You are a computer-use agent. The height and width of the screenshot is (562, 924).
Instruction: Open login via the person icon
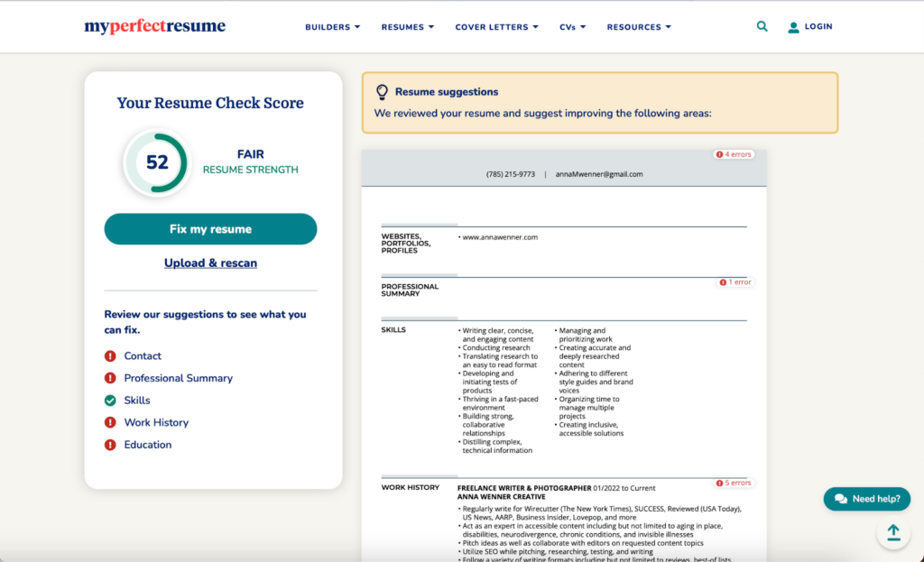tap(794, 26)
